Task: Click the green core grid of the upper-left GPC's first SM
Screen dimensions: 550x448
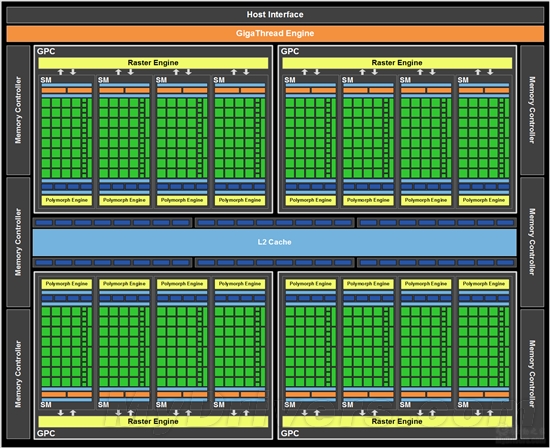Action: pos(67,138)
